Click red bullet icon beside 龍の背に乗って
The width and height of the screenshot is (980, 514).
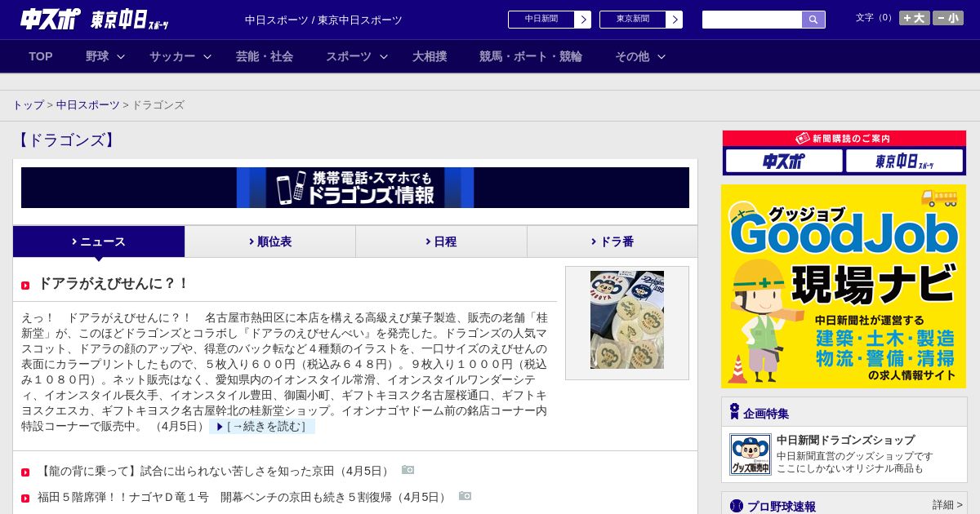coord(25,472)
